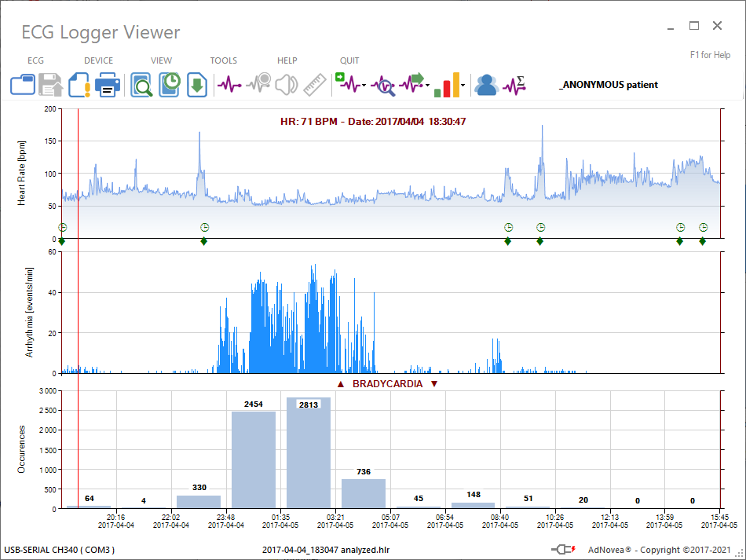Click the document with clock icon
The image size is (746, 560).
click(170, 85)
